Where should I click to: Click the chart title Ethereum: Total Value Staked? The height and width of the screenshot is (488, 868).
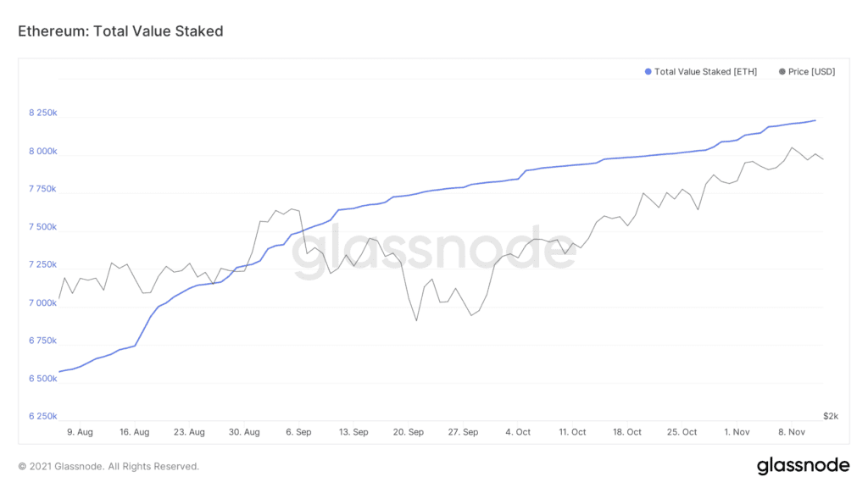[x=120, y=31]
